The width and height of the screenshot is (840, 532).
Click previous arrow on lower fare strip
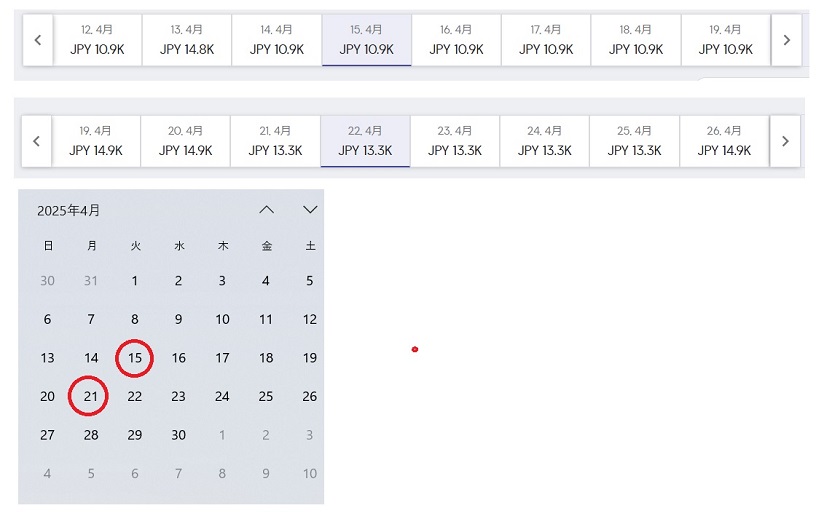[x=36, y=141]
